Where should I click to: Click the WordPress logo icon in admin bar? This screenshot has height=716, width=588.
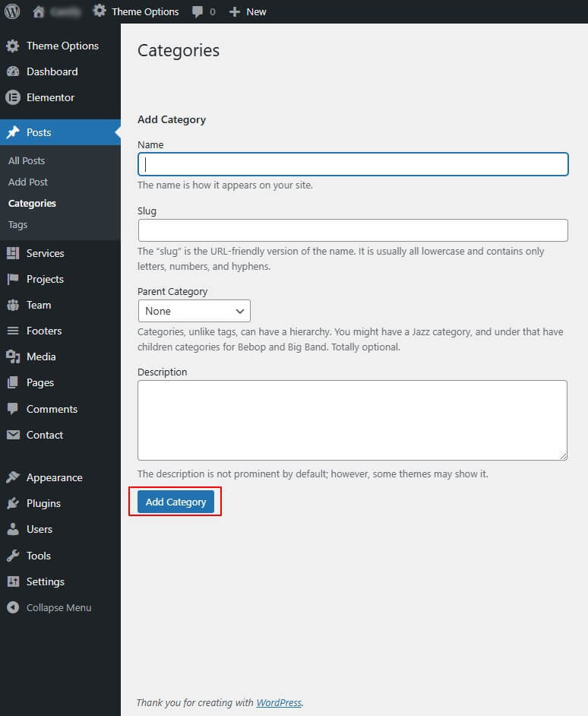[12, 11]
